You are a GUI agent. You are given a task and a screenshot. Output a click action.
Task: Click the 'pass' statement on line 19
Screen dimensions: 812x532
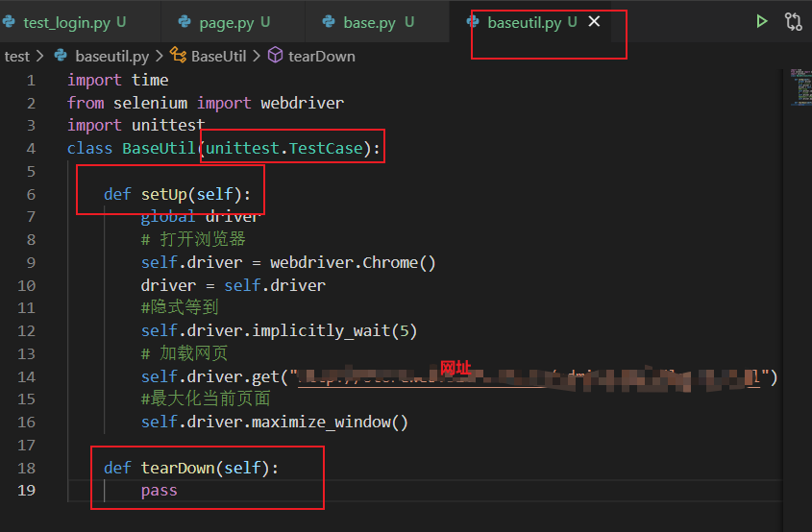click(159, 491)
